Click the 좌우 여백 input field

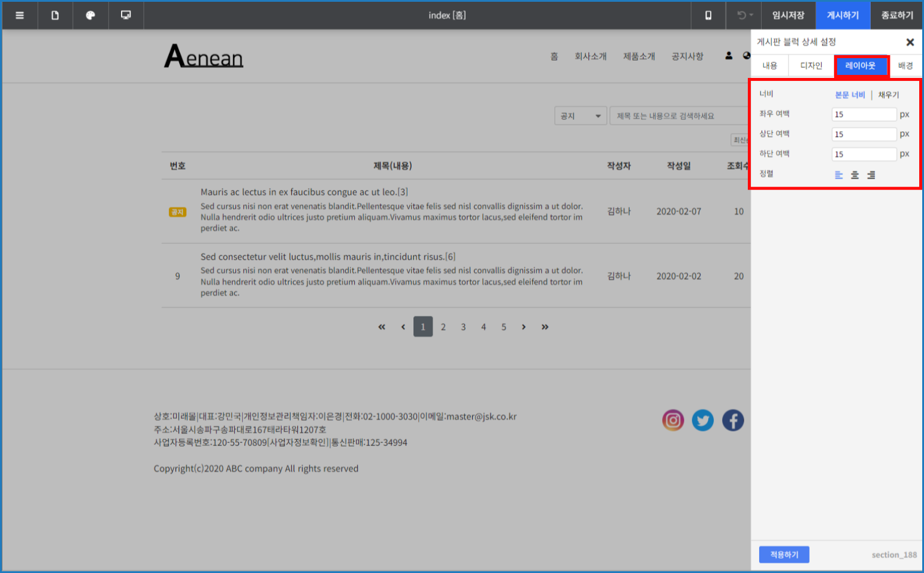863,114
